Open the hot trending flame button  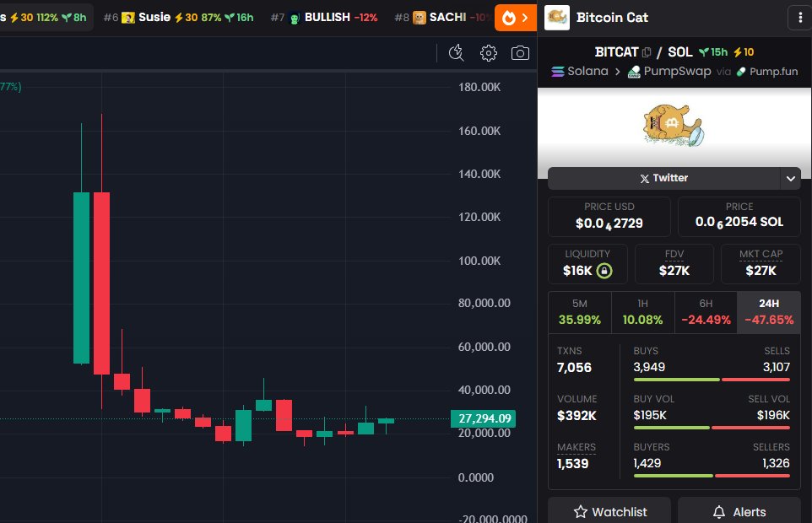[516, 18]
